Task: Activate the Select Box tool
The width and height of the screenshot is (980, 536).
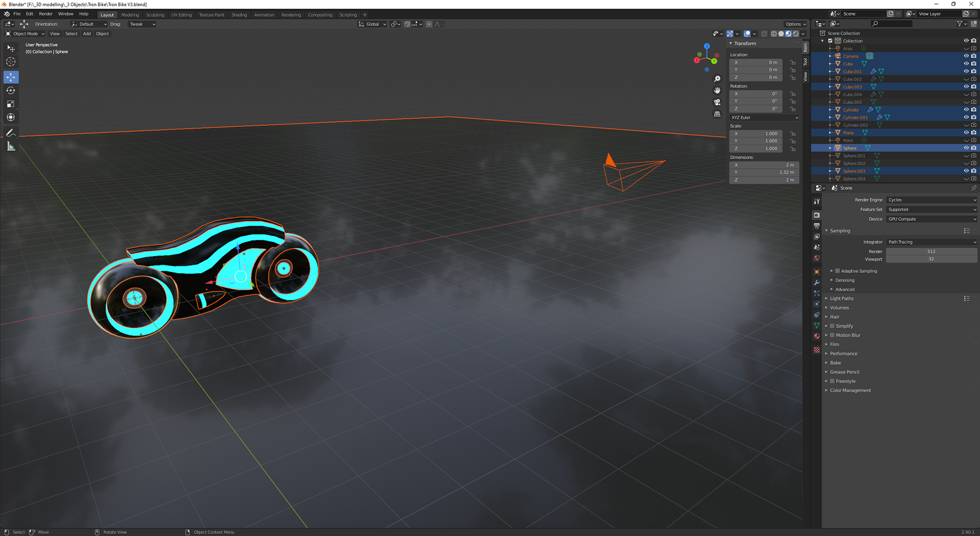Action: (11, 48)
